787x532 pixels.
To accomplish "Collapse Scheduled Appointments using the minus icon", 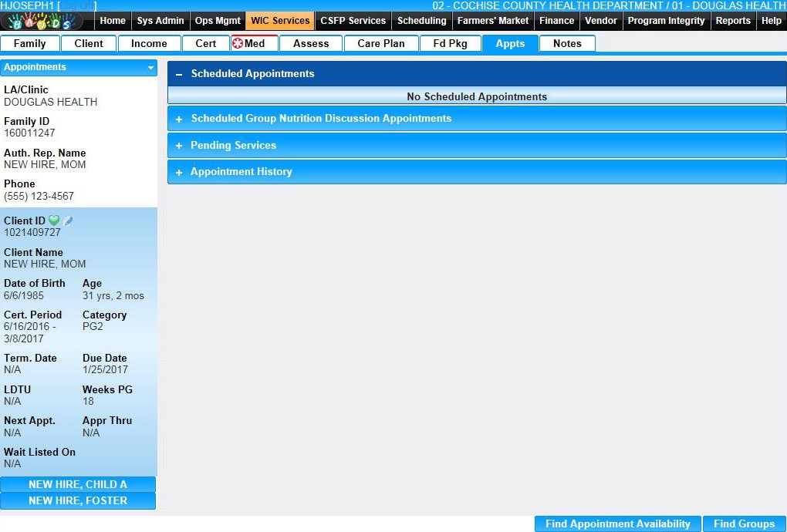I will pos(179,75).
